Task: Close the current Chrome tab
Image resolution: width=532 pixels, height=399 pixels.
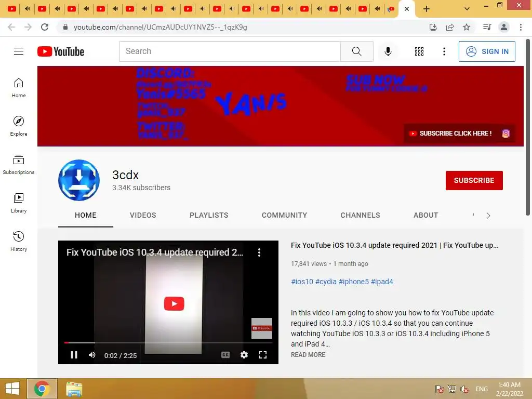Action: pyautogui.click(x=407, y=9)
